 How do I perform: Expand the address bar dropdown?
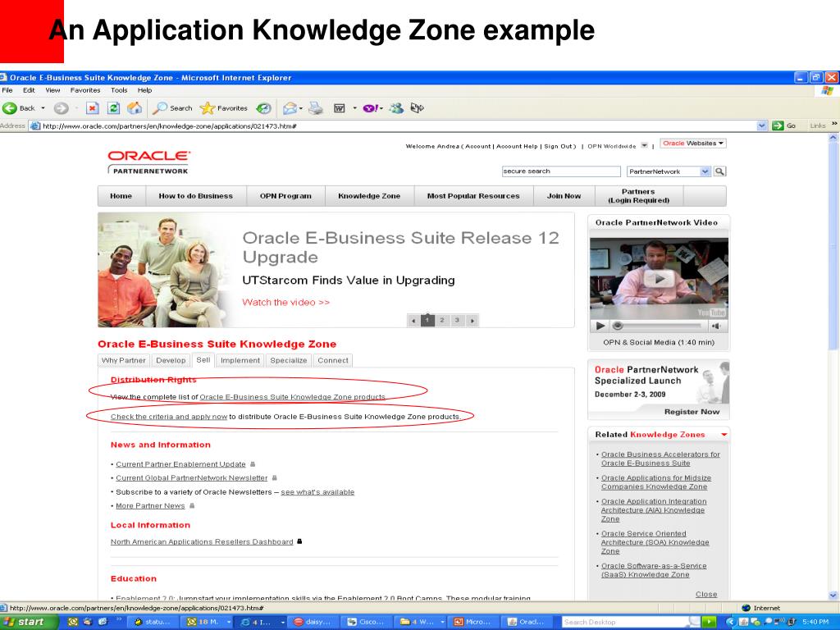click(x=762, y=126)
